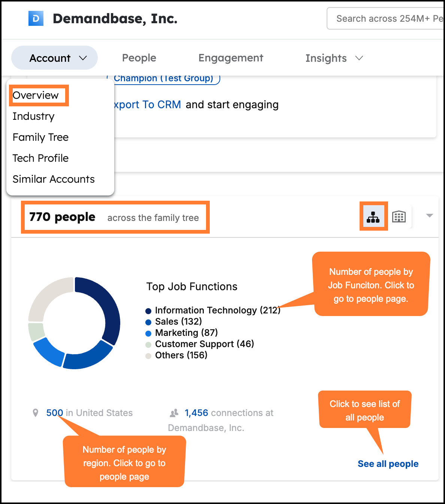The width and height of the screenshot is (445, 504).
Task: Click the Others legend color dot
Action: point(148,356)
